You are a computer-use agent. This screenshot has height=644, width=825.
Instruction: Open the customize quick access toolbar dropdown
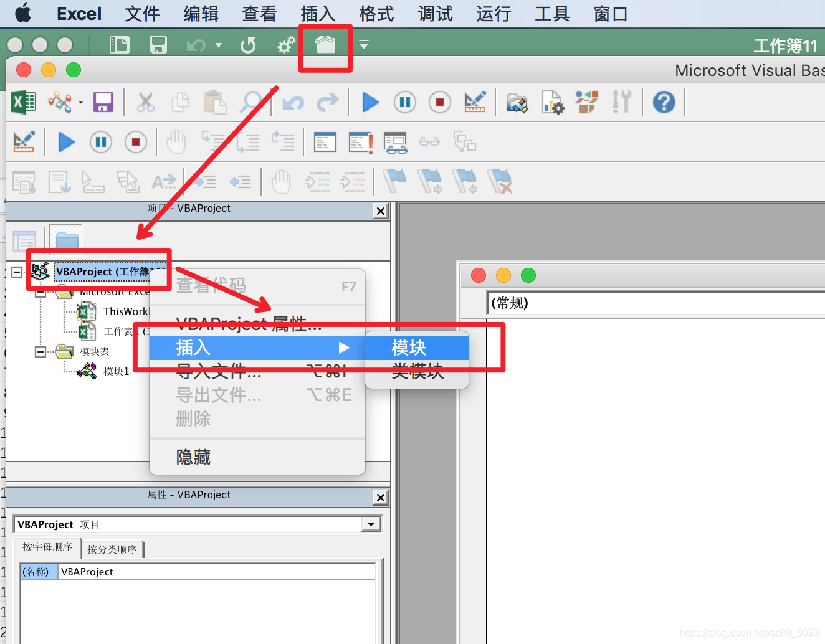[364, 45]
